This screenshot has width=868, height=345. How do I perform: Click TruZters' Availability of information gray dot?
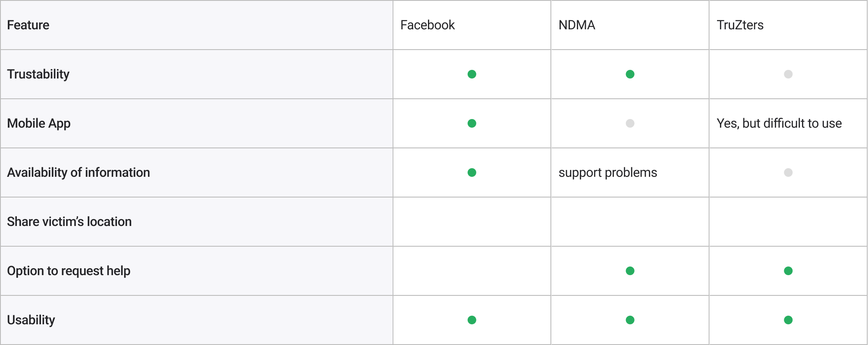point(788,172)
